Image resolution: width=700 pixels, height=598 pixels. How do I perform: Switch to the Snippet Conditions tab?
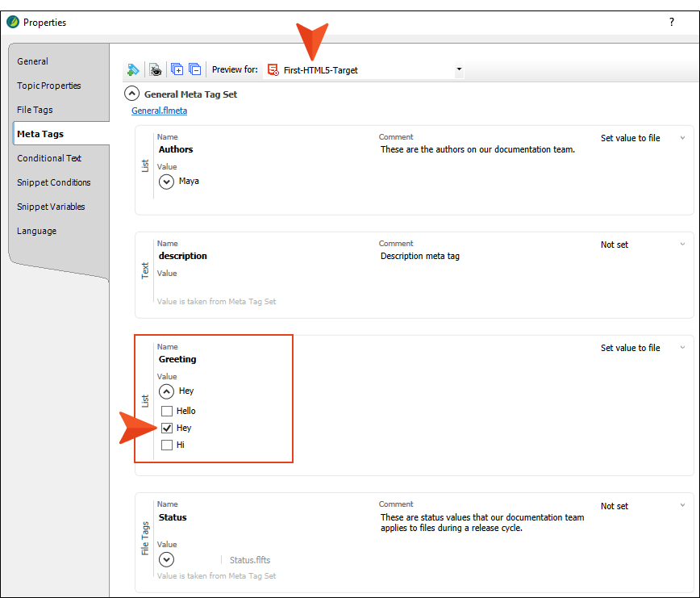click(53, 182)
